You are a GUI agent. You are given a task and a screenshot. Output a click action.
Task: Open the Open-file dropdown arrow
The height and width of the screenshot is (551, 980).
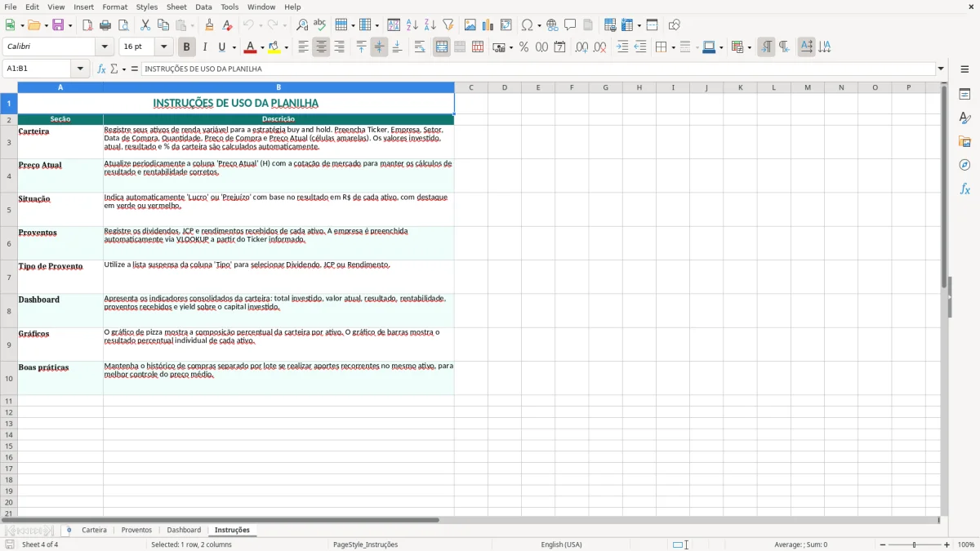pyautogui.click(x=46, y=25)
